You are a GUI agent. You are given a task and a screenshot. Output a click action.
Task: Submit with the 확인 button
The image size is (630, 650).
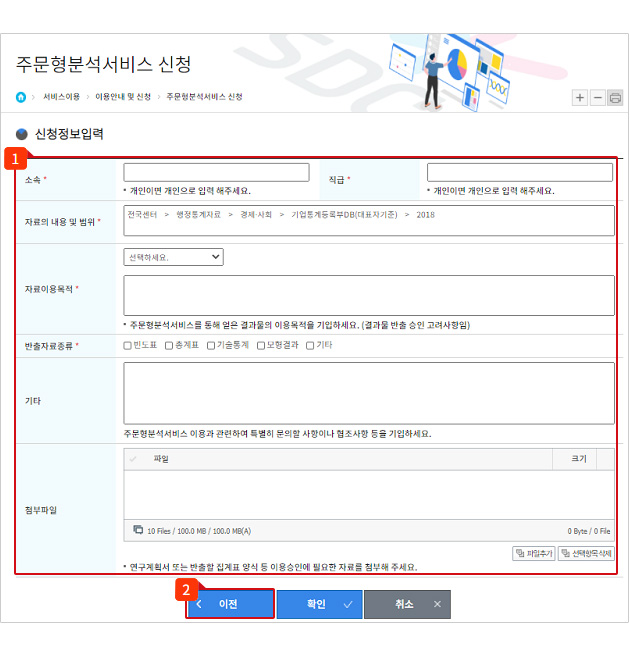click(x=320, y=604)
